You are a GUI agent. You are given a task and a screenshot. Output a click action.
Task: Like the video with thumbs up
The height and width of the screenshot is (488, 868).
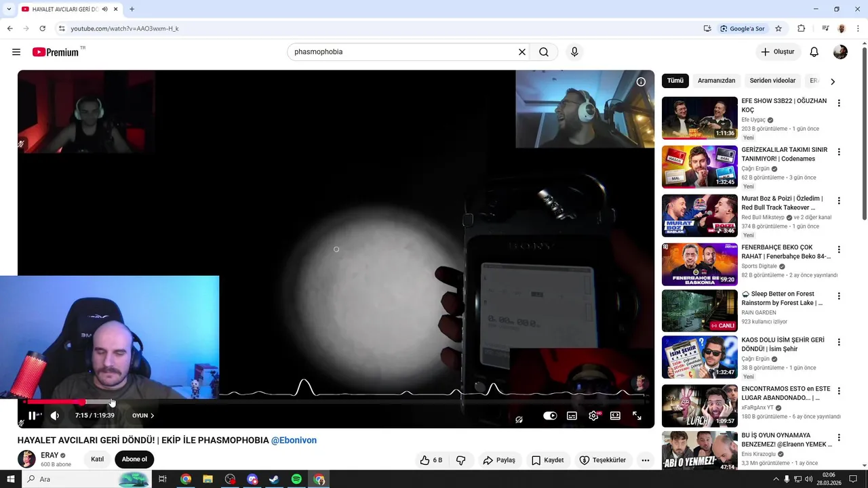[431, 460]
